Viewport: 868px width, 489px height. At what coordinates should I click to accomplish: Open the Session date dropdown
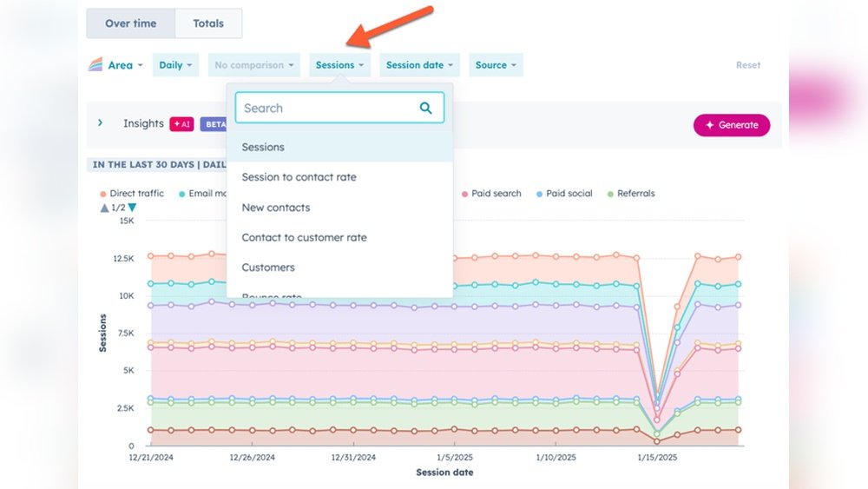click(420, 65)
